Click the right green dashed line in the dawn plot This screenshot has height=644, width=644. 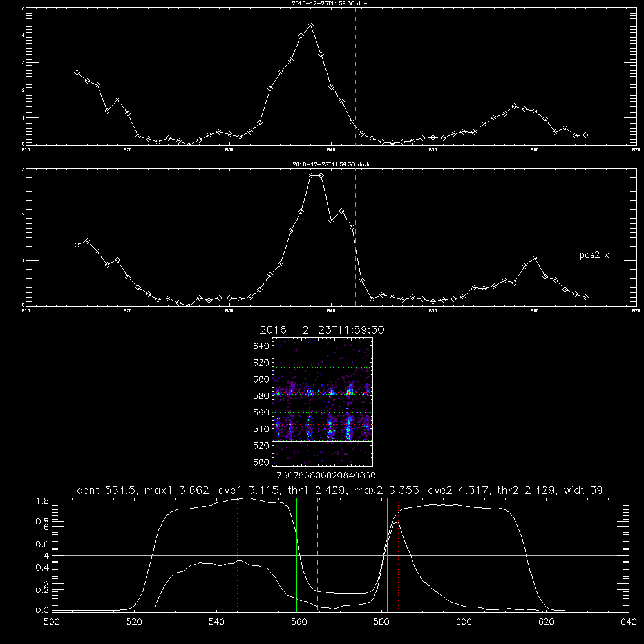355,76
